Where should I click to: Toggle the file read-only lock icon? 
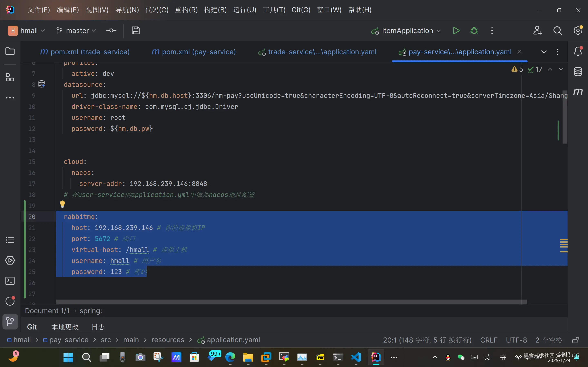tap(575, 340)
